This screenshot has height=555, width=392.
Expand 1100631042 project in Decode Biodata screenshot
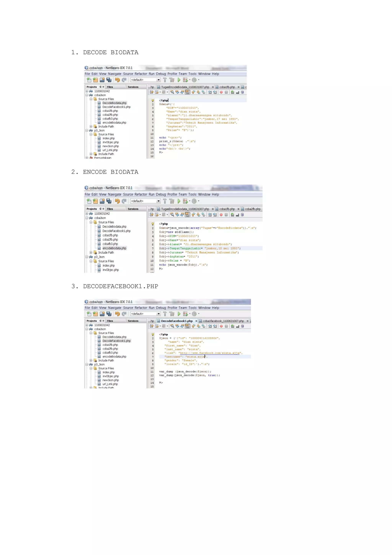click(x=87, y=91)
